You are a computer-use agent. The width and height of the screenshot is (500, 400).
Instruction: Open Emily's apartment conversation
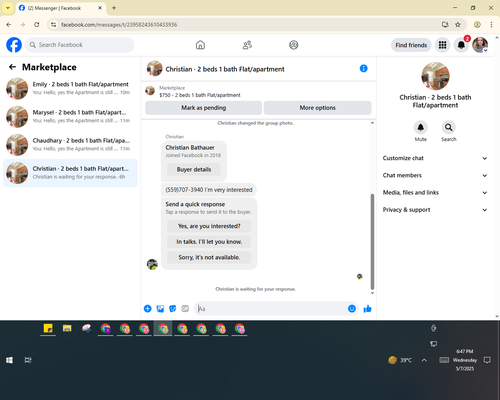(x=70, y=88)
